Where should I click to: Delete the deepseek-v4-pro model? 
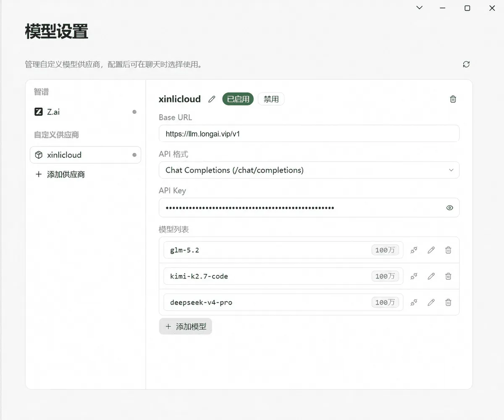click(x=448, y=302)
